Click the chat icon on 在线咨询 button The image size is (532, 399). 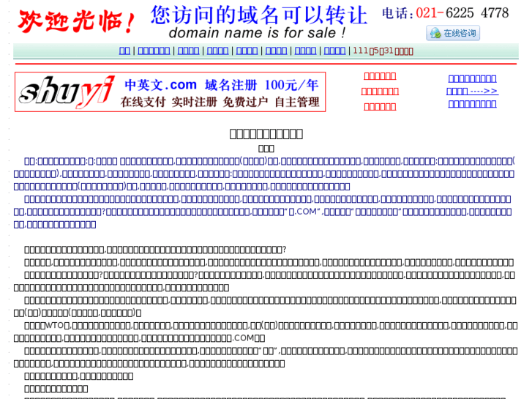435,33
